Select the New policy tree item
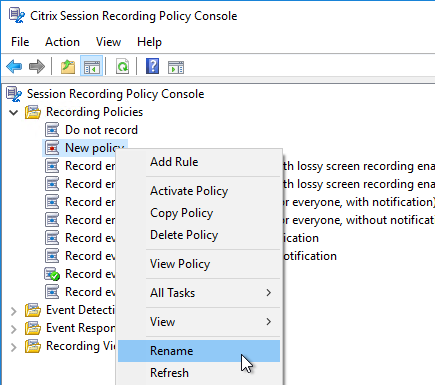The image size is (435, 385). [x=90, y=148]
